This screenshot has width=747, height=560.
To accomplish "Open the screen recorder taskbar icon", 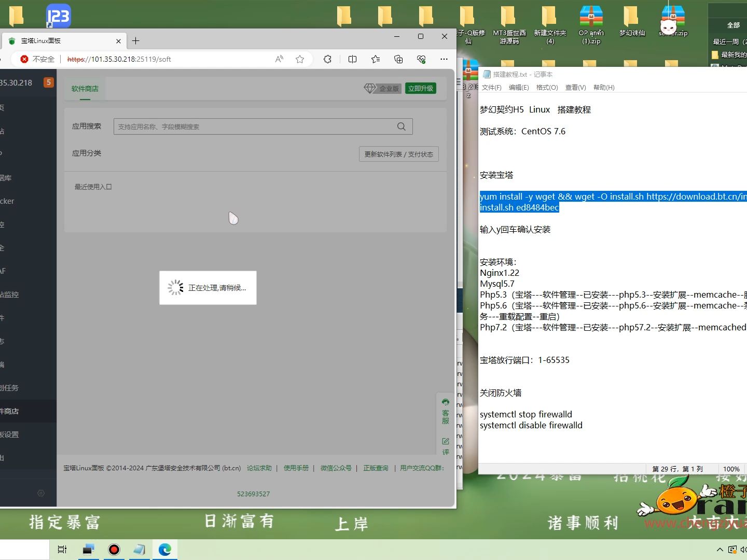I will point(114,550).
